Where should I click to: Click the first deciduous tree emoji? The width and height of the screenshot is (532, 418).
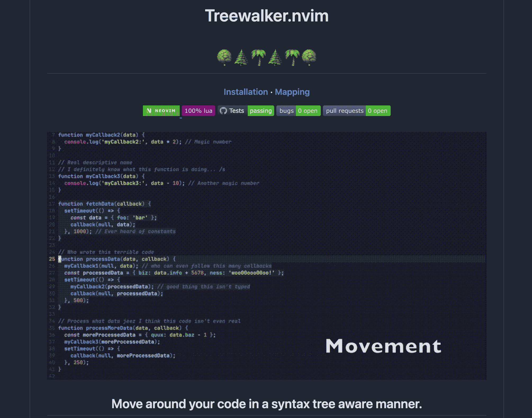click(x=224, y=57)
